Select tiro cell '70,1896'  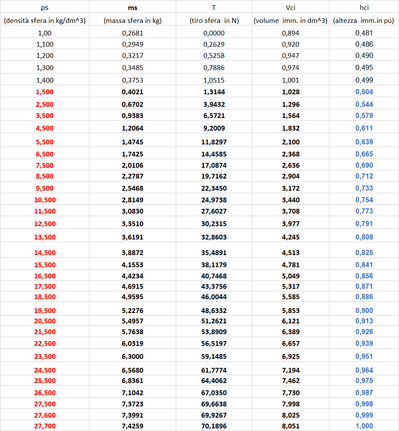click(x=214, y=426)
